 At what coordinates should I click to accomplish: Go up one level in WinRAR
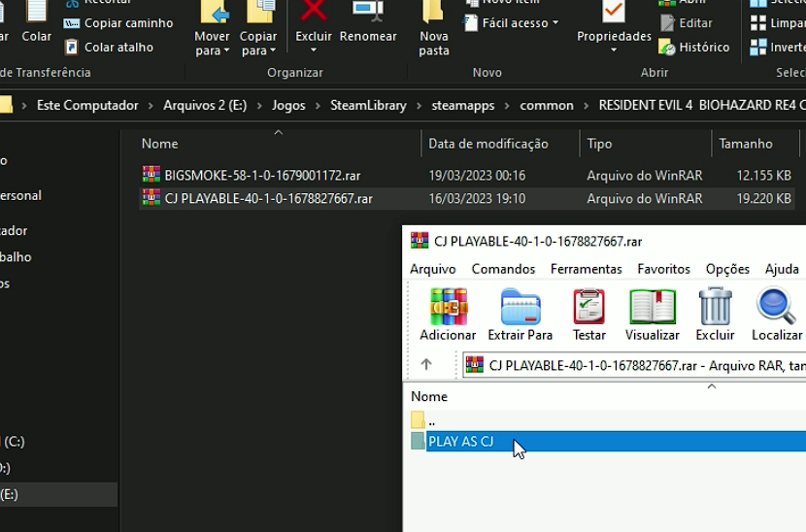click(x=426, y=364)
